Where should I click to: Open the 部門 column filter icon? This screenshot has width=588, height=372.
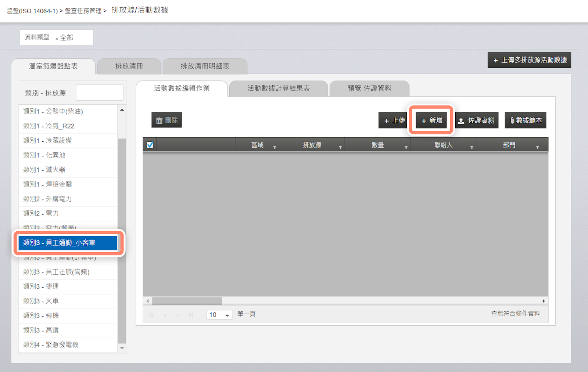(x=537, y=148)
